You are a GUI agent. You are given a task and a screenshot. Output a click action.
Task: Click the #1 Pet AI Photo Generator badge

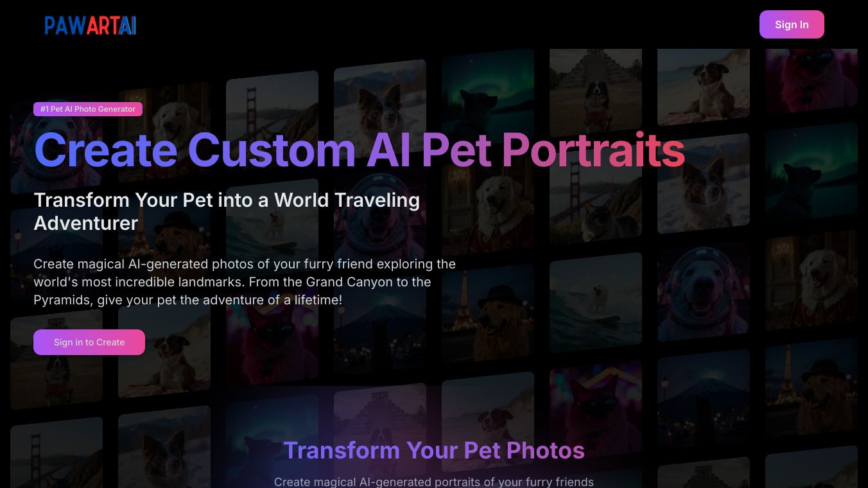coord(88,109)
